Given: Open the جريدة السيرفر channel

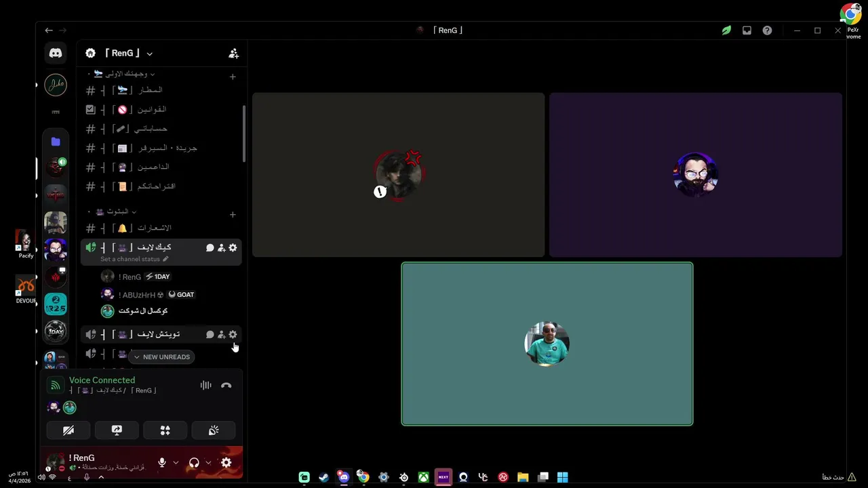Looking at the screenshot, I should click(x=161, y=148).
